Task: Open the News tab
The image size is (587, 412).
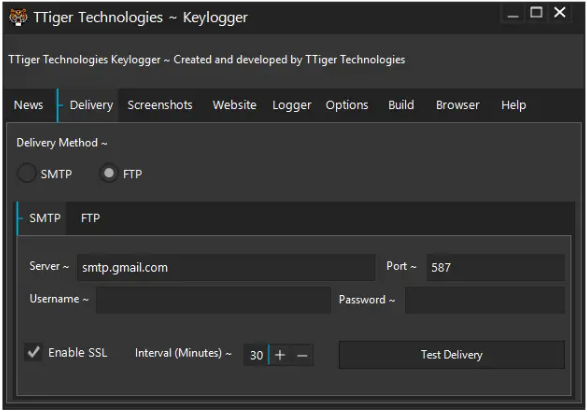Action: (28, 105)
